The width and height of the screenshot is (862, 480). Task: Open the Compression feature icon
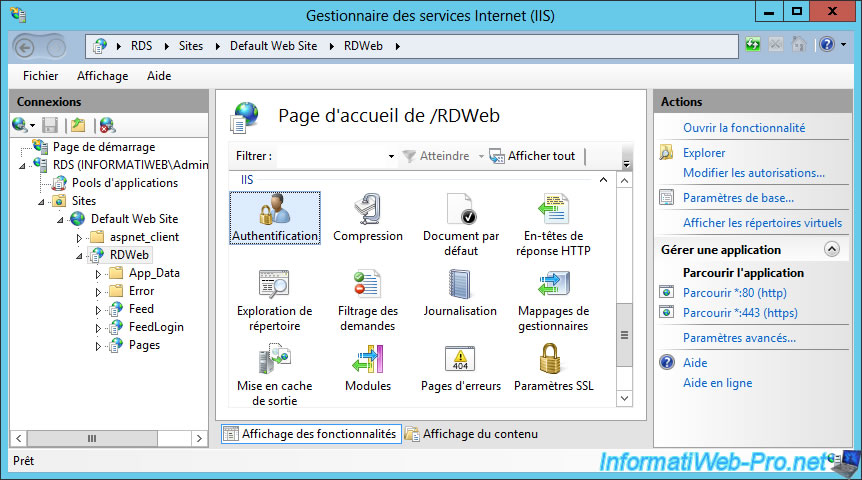click(x=368, y=218)
